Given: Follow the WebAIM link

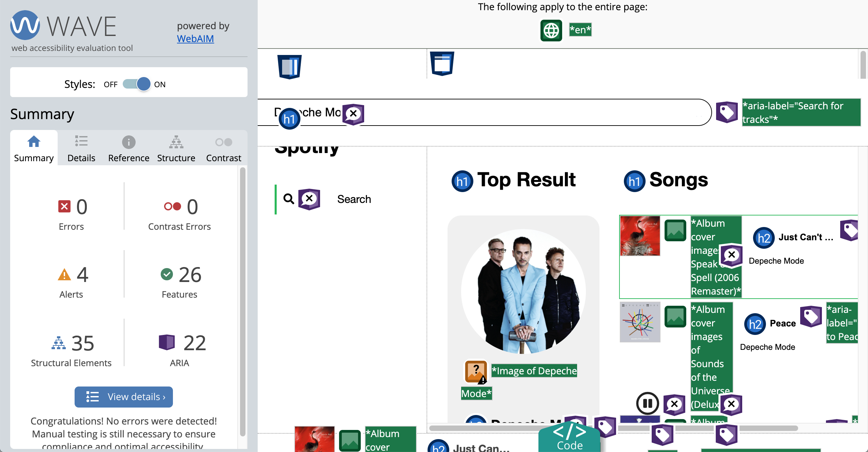Looking at the screenshot, I should pos(195,39).
